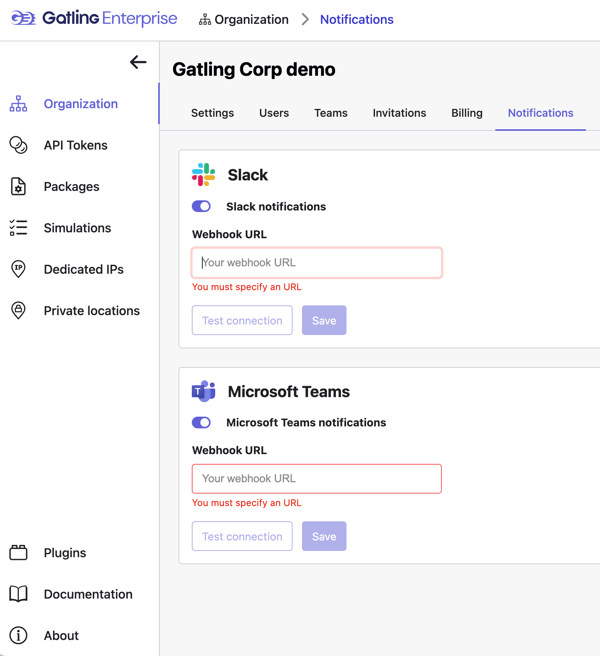Click the Slack notifications label
This screenshot has width=600, height=656.
coord(276,207)
